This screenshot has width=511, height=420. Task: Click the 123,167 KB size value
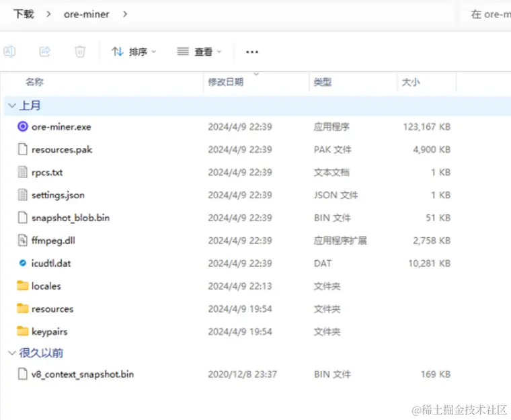426,127
